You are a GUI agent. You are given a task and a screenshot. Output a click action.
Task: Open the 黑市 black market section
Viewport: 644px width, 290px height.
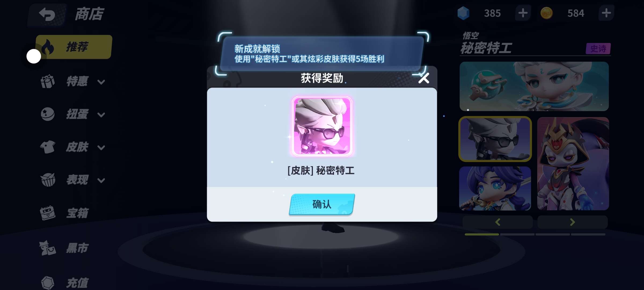(x=64, y=248)
